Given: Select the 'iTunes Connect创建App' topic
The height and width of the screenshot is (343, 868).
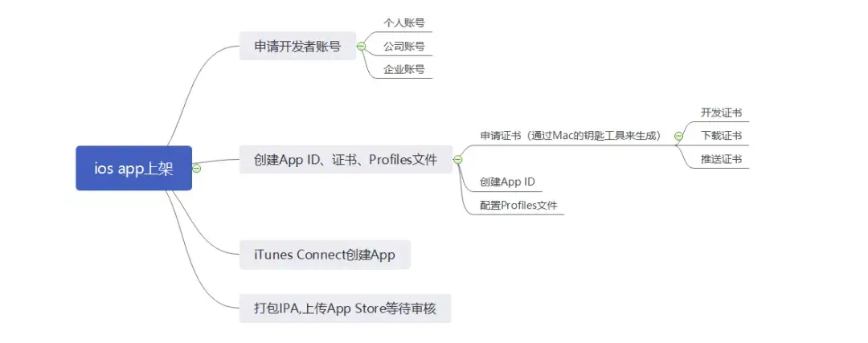Looking at the screenshot, I should point(325,255).
